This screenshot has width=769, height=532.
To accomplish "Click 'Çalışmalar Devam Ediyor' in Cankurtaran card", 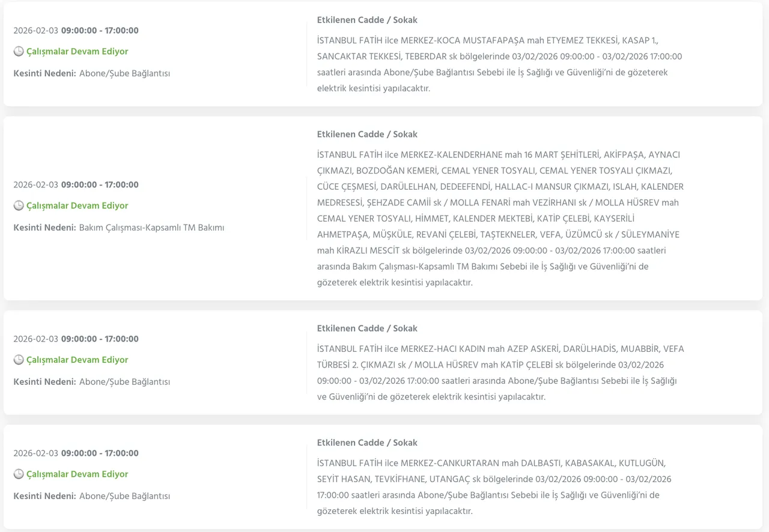I will click(77, 474).
